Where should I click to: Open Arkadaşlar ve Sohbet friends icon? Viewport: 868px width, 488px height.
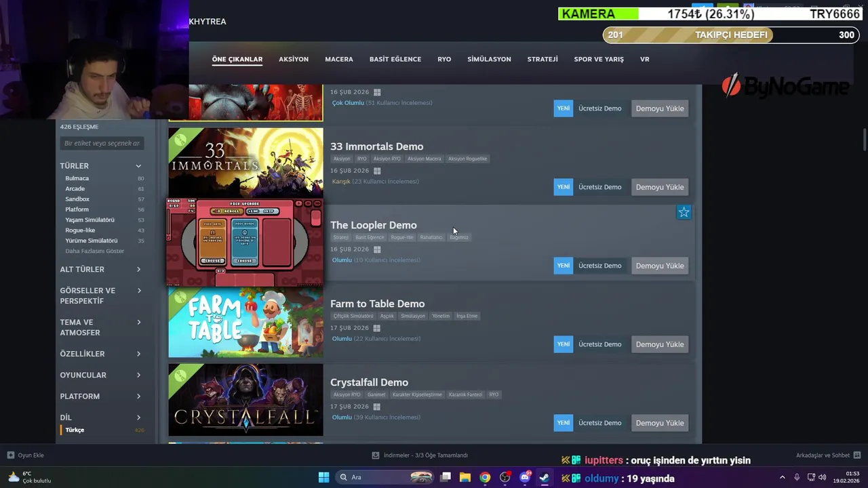tap(857, 455)
